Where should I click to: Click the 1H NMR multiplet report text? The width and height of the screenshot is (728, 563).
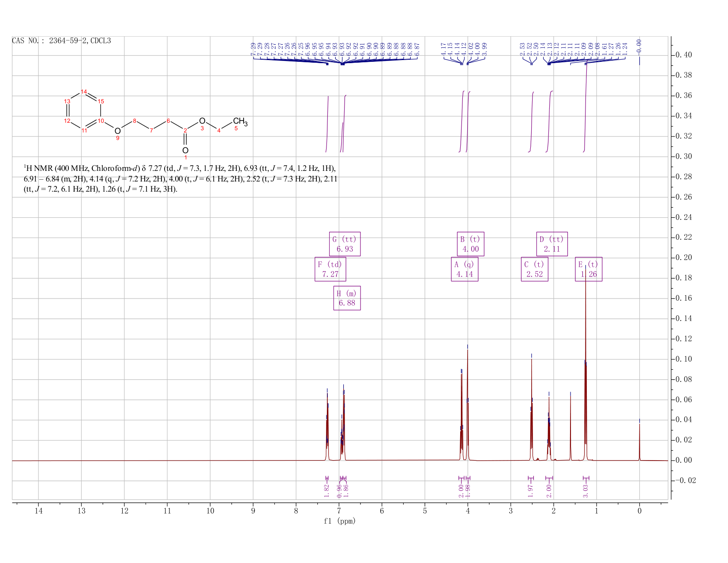tap(181, 179)
